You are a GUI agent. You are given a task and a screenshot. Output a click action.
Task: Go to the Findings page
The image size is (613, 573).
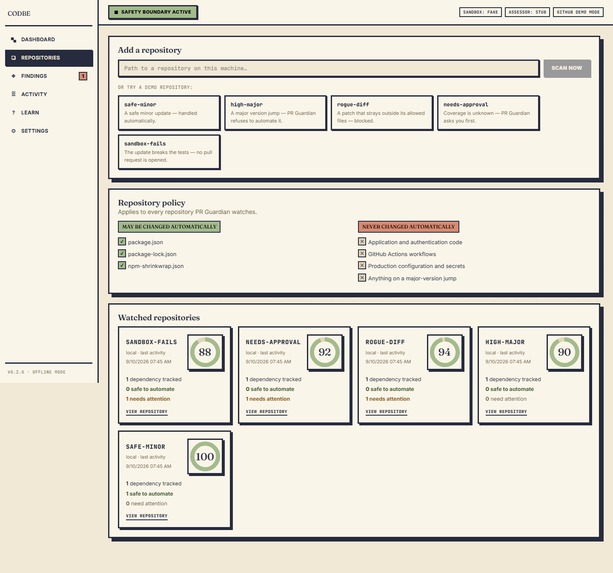(49, 76)
